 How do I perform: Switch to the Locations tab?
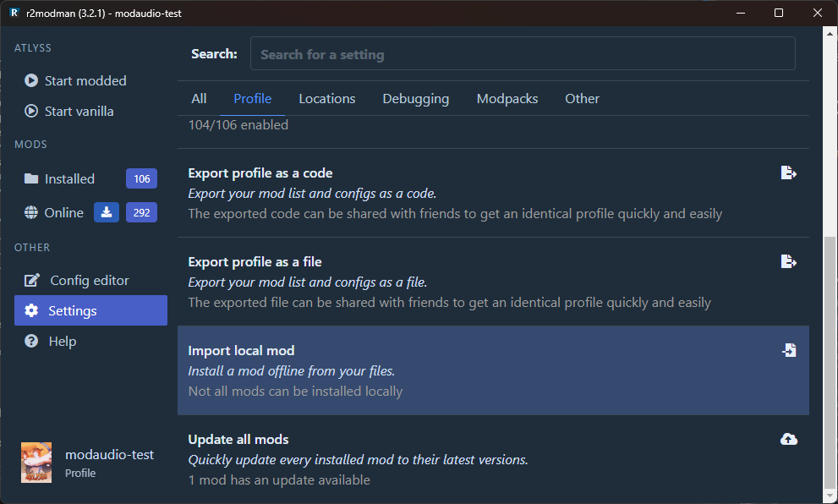(x=326, y=99)
